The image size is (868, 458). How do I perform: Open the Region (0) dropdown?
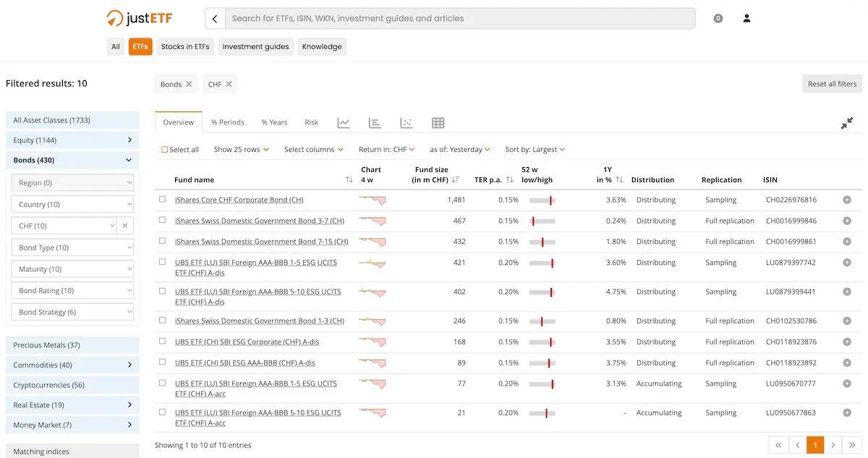tap(72, 183)
